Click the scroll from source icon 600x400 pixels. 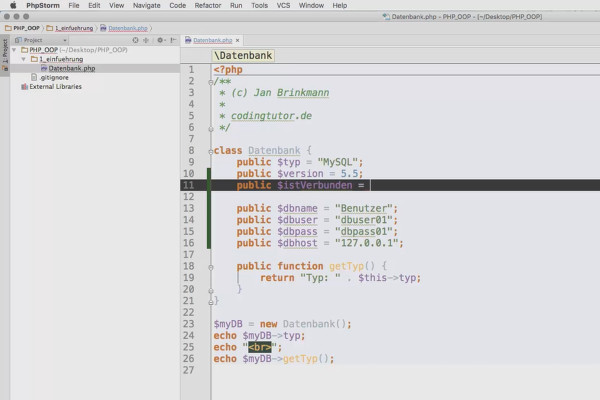click(x=135, y=40)
